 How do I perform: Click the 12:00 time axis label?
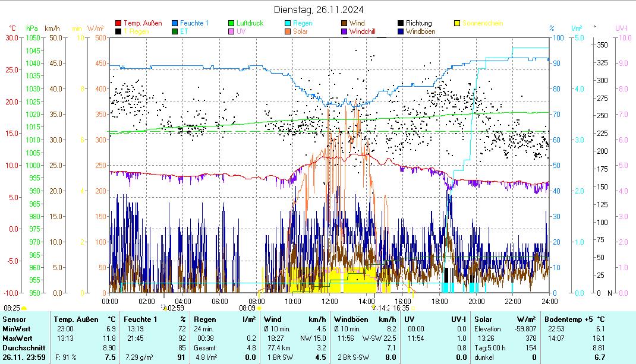[329, 301]
